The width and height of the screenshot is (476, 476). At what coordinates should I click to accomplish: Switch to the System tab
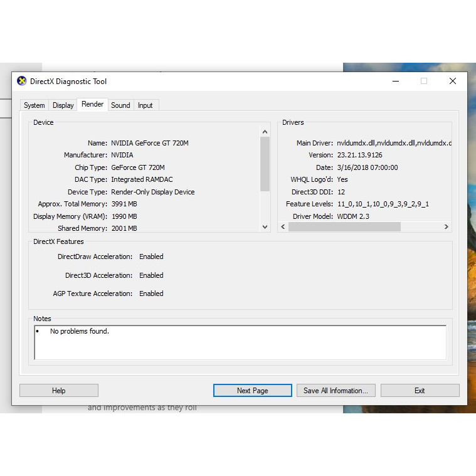coord(34,105)
